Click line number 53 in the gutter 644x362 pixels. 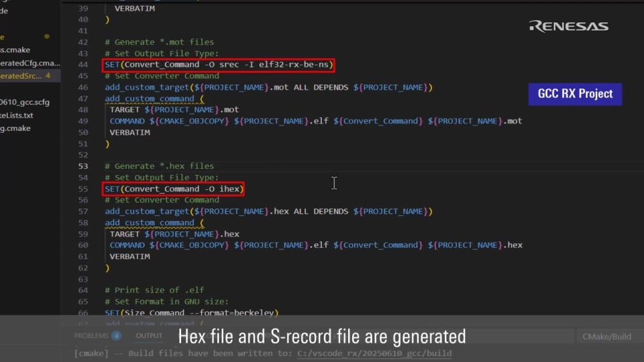[83, 166]
